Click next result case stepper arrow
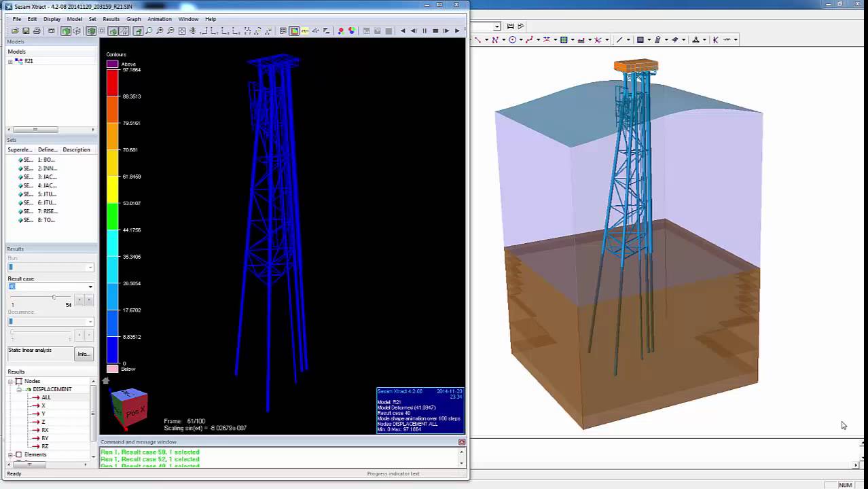The width and height of the screenshot is (868, 489). (89, 299)
